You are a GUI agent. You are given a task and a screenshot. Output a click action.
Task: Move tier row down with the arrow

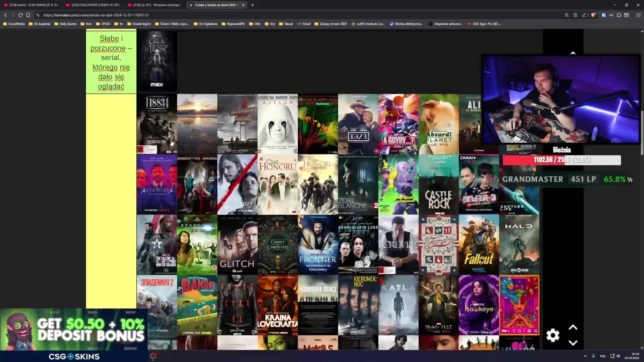[573, 343]
